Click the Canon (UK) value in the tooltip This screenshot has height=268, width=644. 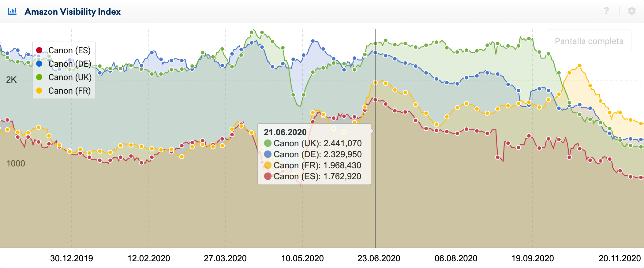(x=317, y=143)
